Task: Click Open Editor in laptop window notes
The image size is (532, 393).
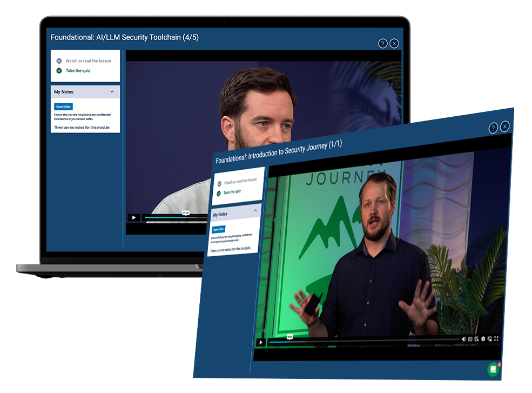Action: tap(63, 106)
